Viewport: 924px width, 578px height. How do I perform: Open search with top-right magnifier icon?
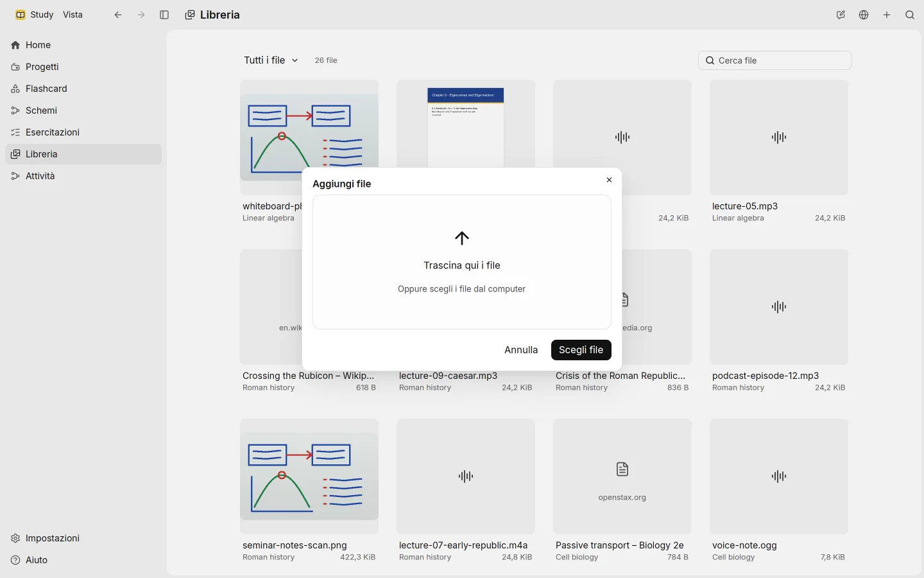pyautogui.click(x=910, y=15)
